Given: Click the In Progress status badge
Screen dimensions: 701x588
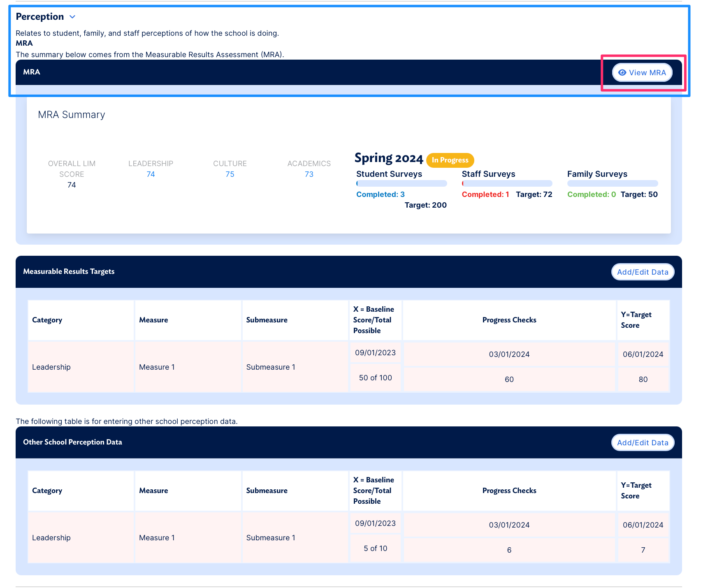Looking at the screenshot, I should (x=450, y=160).
